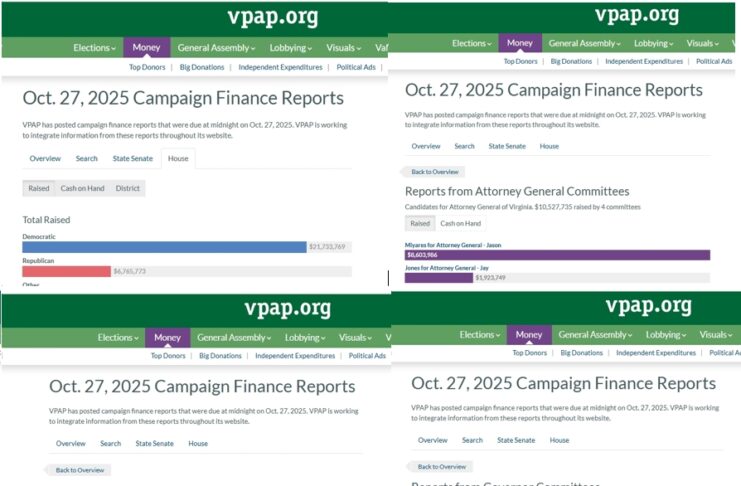
Task: Click the blue Democratic total raised bar
Action: [164, 247]
